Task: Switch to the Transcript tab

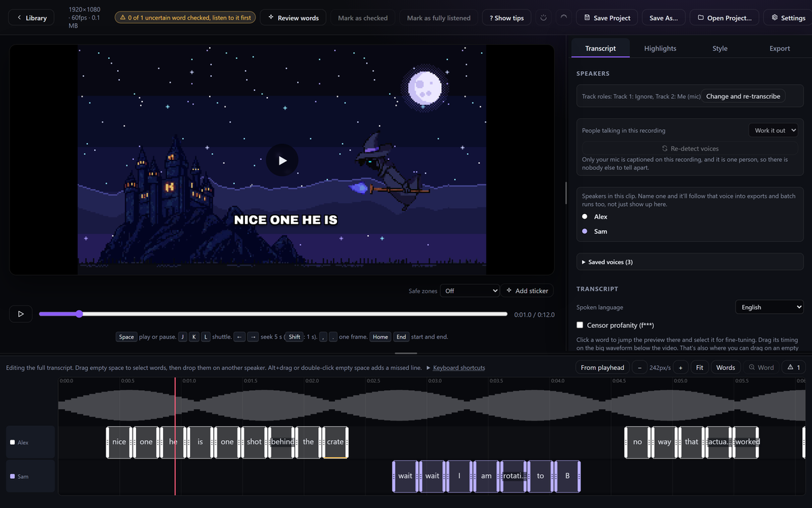Action: (x=600, y=48)
